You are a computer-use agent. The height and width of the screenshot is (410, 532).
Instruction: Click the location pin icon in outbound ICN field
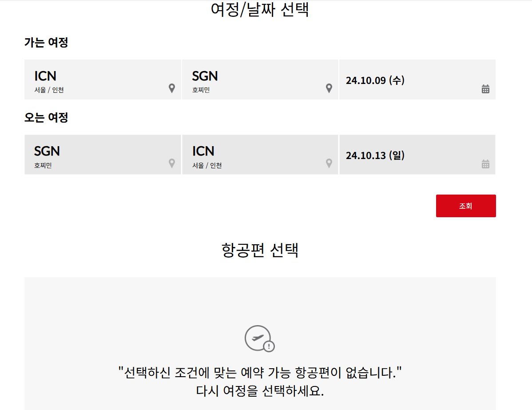(x=172, y=88)
